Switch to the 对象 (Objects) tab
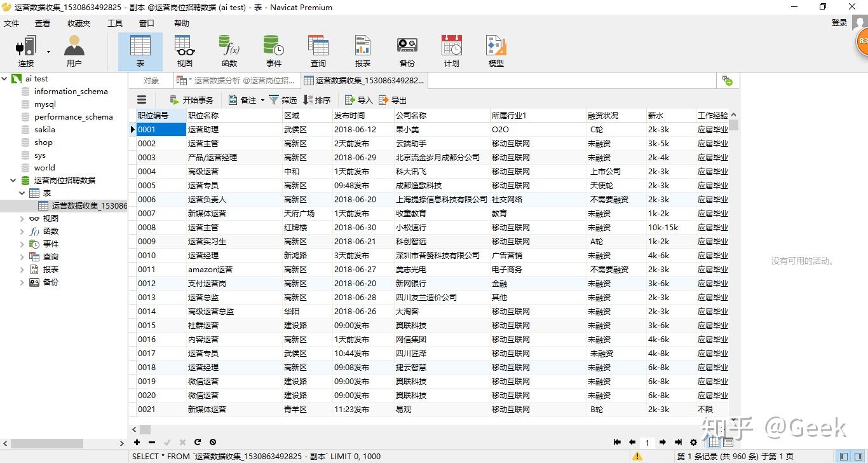This screenshot has height=463, width=868. (x=151, y=81)
